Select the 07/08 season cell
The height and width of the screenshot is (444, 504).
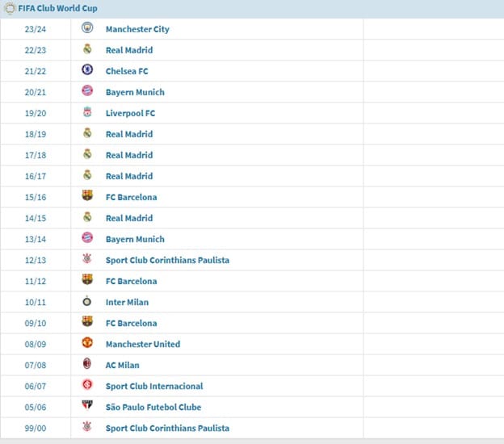(x=36, y=365)
